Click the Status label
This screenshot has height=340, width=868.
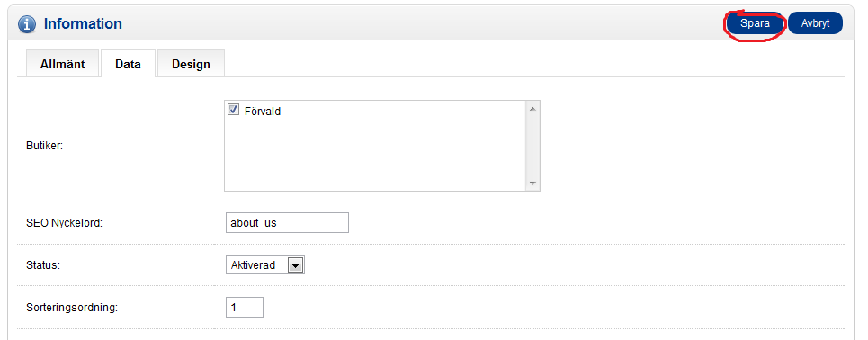click(43, 264)
